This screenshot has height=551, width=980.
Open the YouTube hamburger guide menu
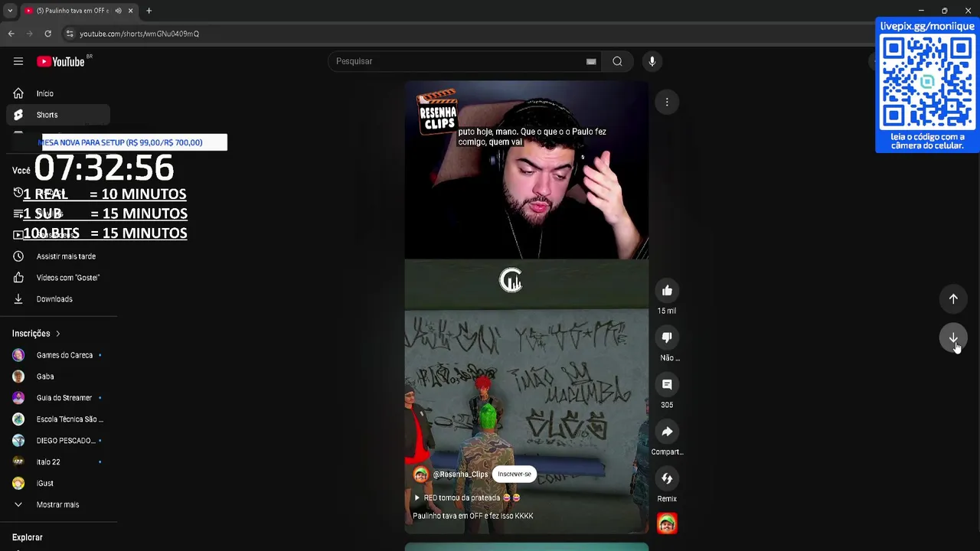tap(18, 61)
